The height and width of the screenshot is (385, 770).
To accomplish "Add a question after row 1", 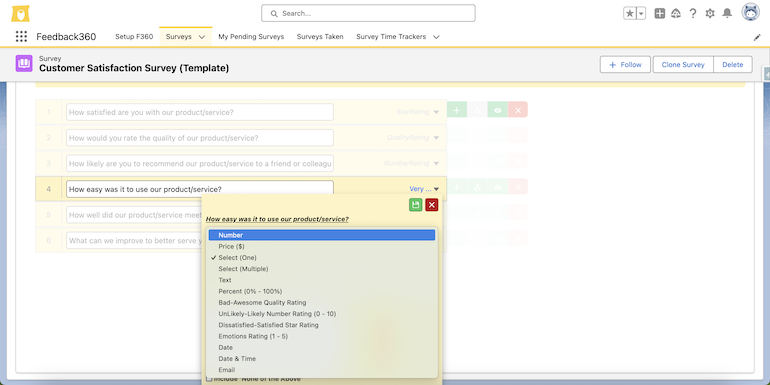I will tap(457, 110).
